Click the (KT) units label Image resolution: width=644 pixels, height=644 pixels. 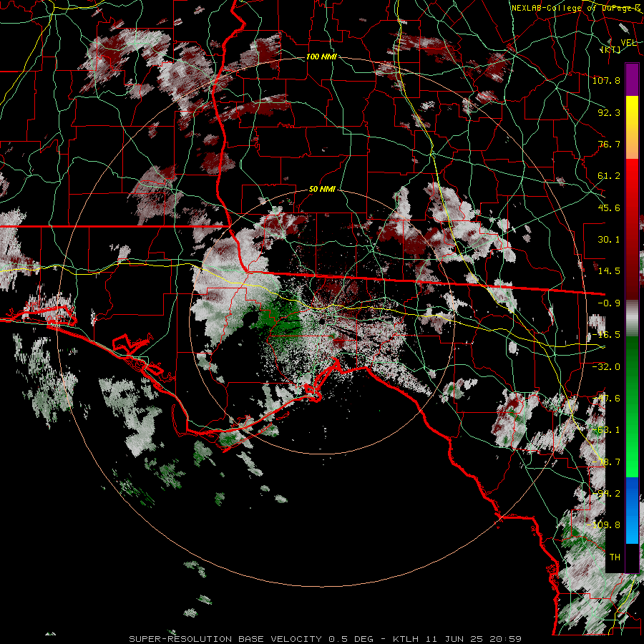(610, 49)
